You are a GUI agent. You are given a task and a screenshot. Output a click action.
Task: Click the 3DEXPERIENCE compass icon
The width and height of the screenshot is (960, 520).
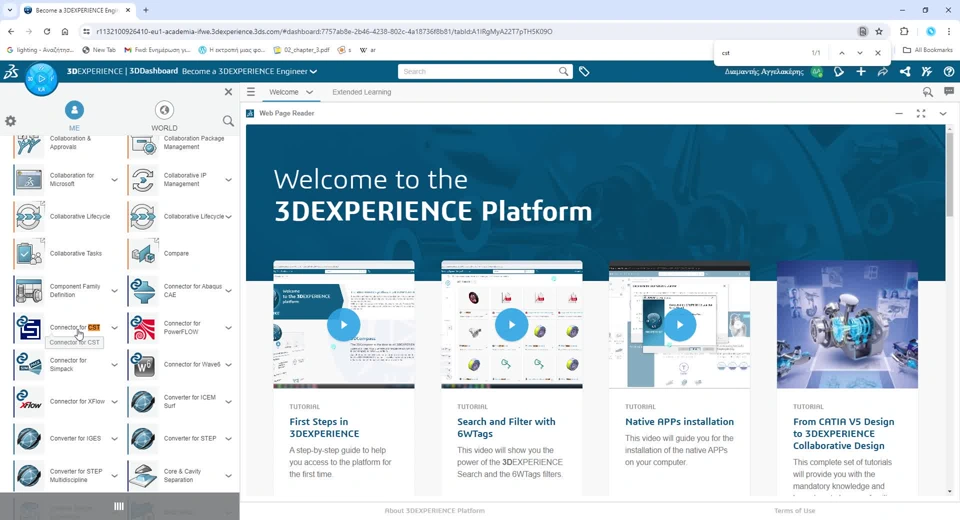coord(41,79)
